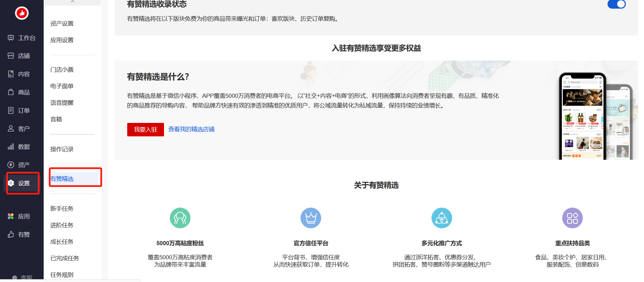Open 成长任务 menu item
The image size is (644, 282).
pyautogui.click(x=62, y=242)
